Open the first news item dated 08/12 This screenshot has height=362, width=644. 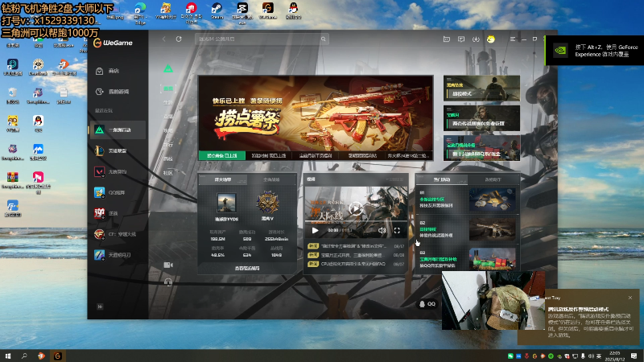[x=356, y=246]
